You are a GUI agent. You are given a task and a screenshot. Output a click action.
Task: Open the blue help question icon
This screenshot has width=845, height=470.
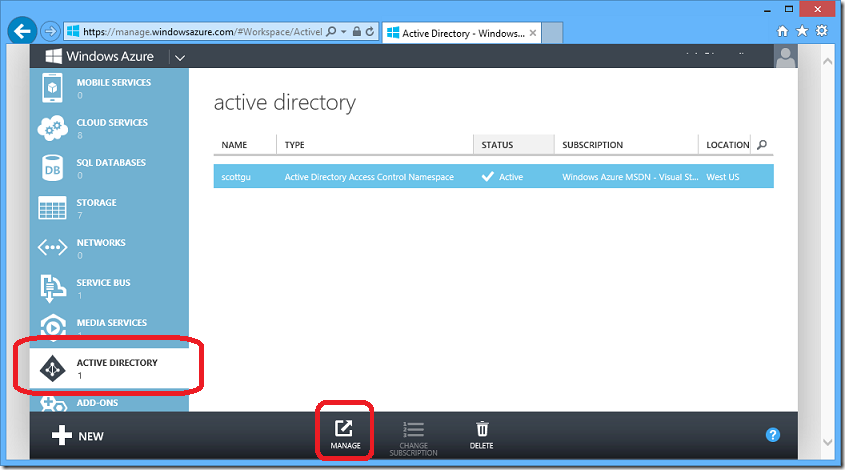(773, 434)
